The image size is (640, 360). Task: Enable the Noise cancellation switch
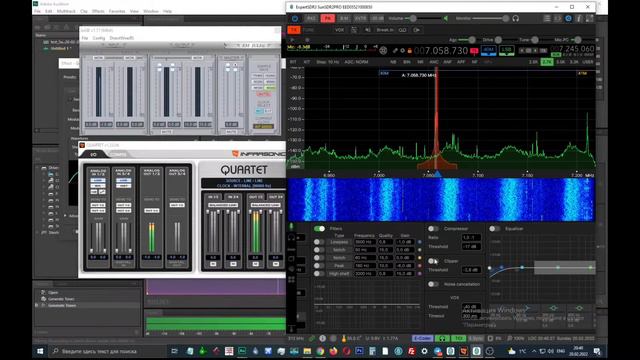pyautogui.click(x=433, y=284)
